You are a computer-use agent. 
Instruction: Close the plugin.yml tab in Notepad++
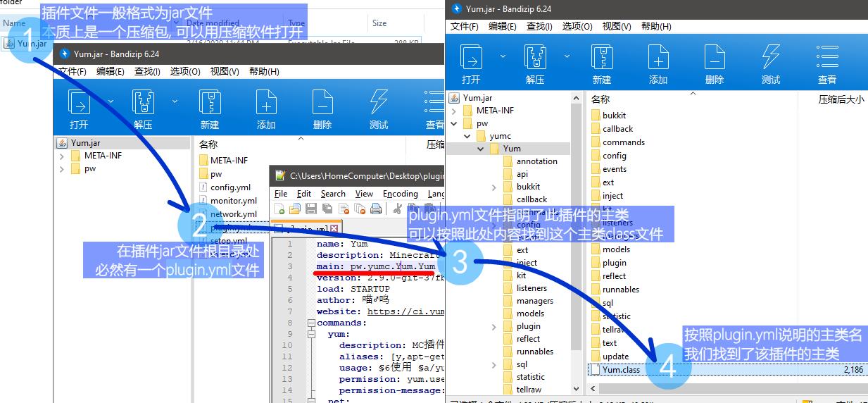click(x=335, y=229)
